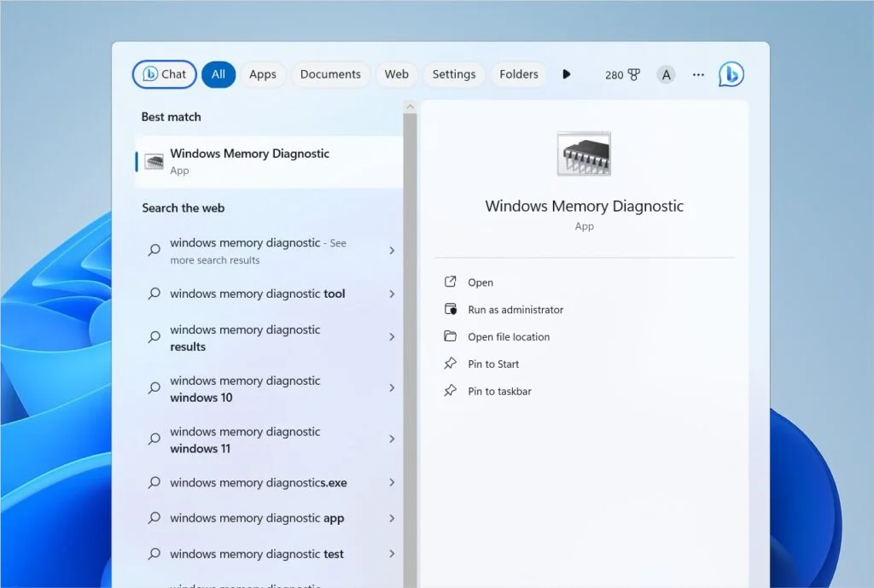Click the search icon beside 'diagnostic windows 11'

point(154,439)
